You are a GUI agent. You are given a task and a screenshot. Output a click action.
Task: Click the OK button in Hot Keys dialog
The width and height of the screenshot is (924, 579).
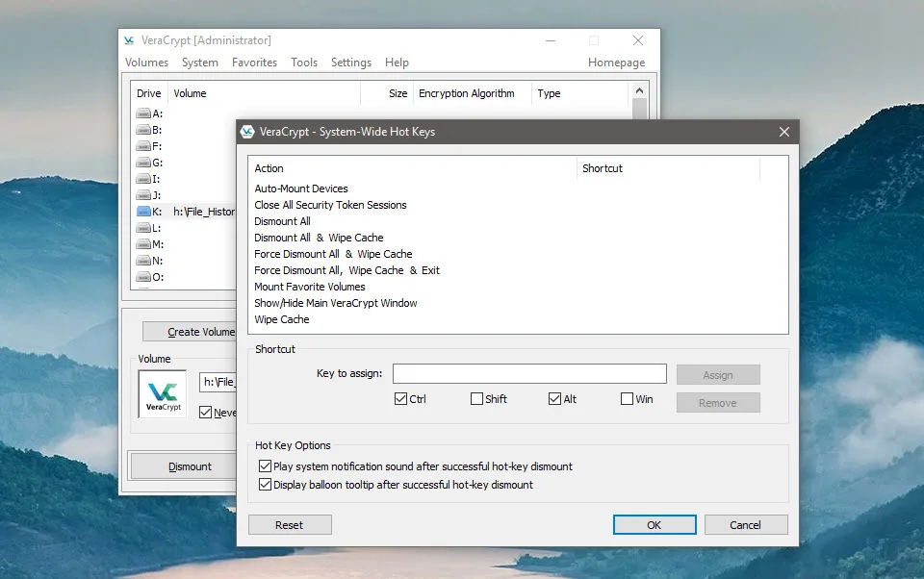pos(654,525)
